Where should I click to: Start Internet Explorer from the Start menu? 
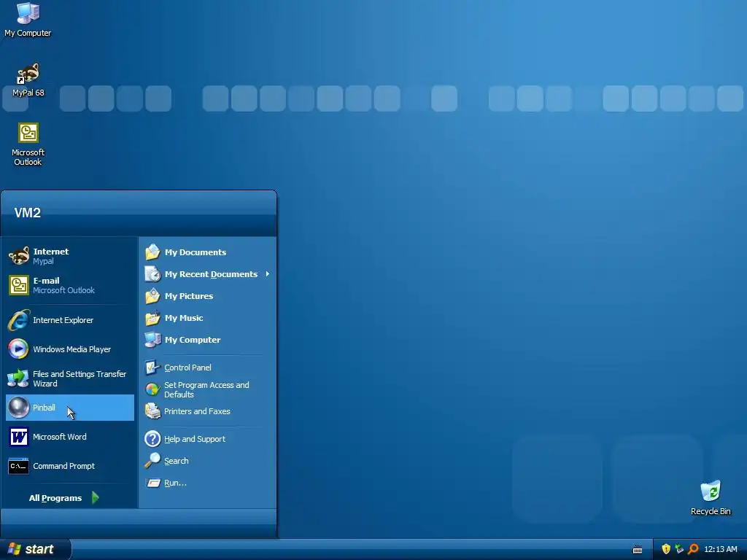(x=70, y=320)
